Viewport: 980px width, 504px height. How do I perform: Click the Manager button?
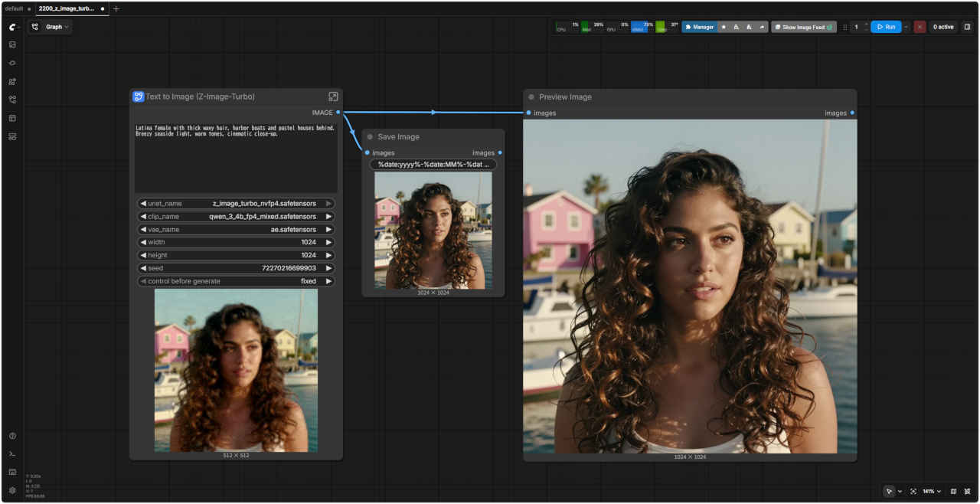point(699,27)
